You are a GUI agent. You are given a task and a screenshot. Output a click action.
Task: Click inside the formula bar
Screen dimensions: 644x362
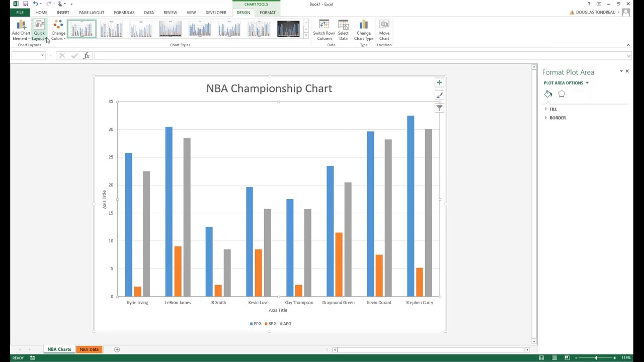tap(360, 56)
